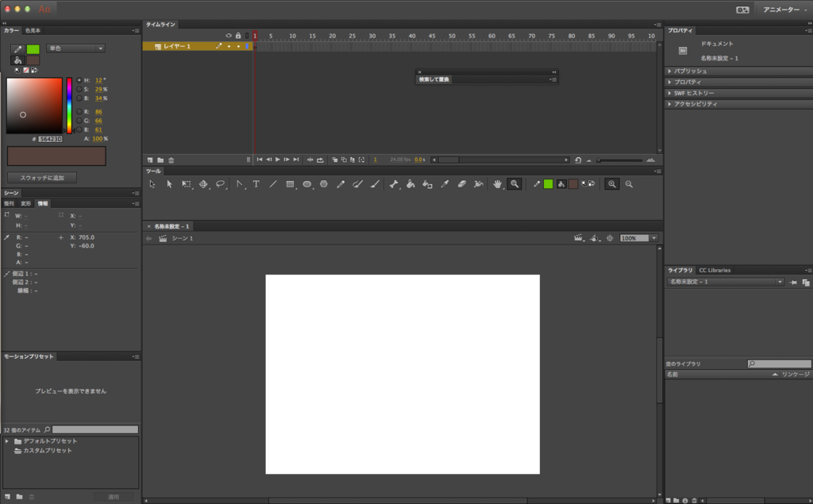Toggle visibility of all layers with the eye icon

tap(228, 36)
